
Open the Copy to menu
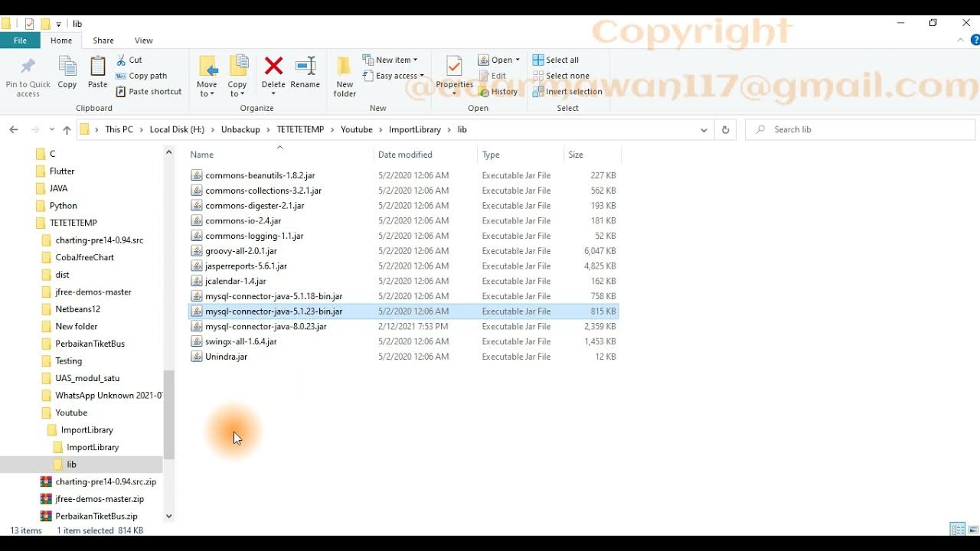click(237, 76)
